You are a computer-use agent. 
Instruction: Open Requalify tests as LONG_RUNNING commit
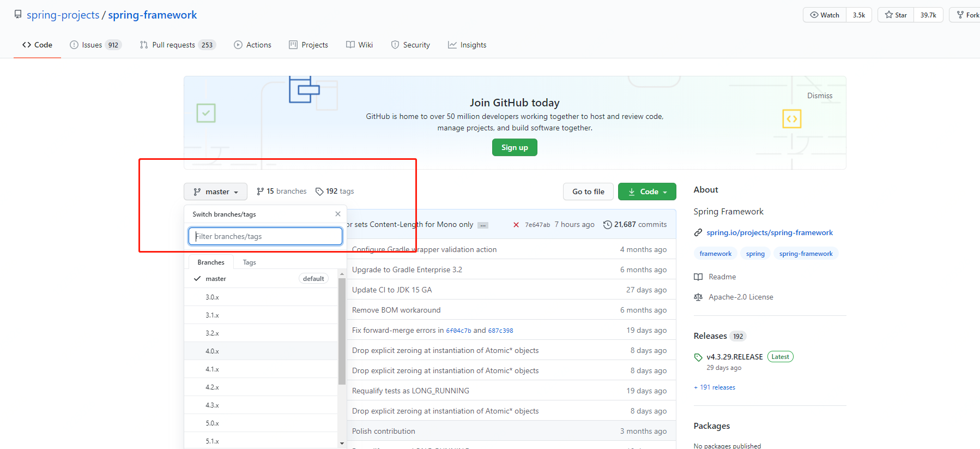click(410, 391)
